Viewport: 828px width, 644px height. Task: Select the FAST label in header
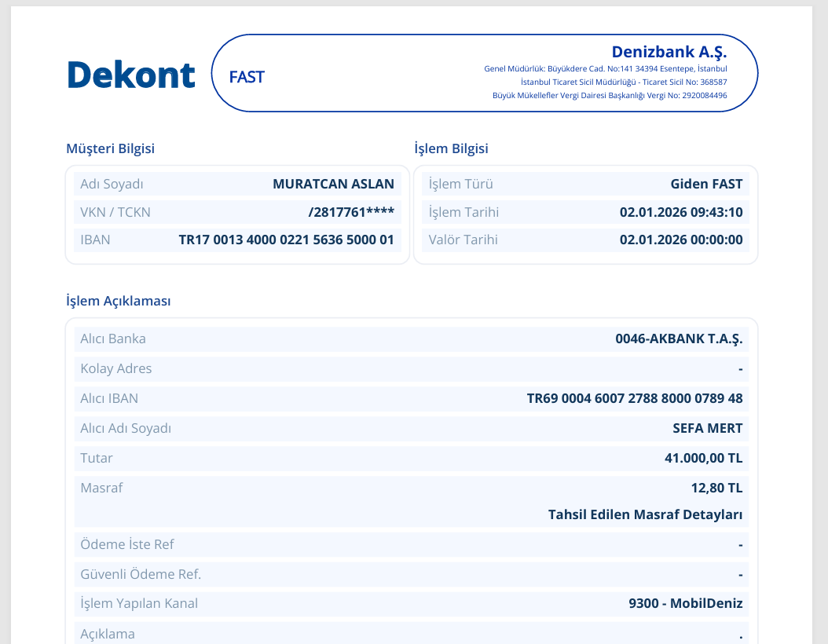point(247,77)
